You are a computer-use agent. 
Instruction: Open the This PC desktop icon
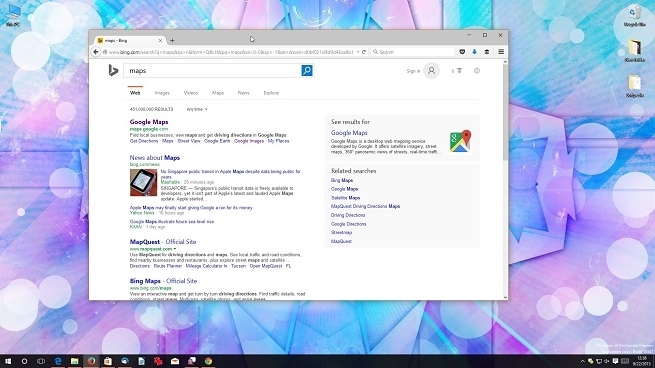[x=13, y=16]
